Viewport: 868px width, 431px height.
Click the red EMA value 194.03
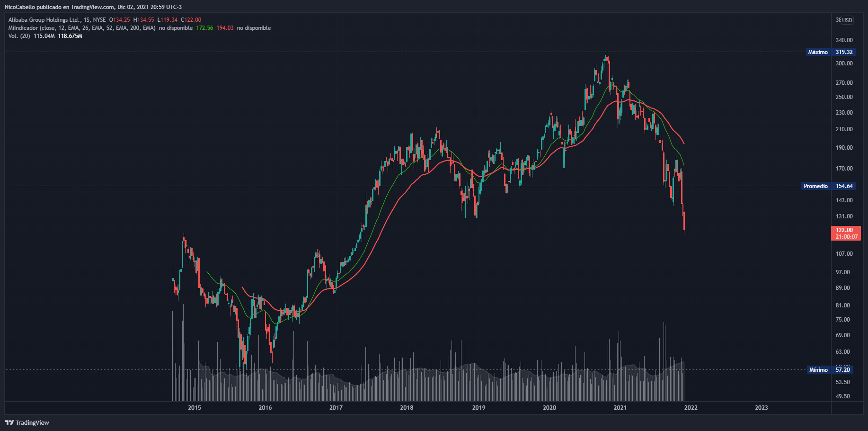pos(225,28)
